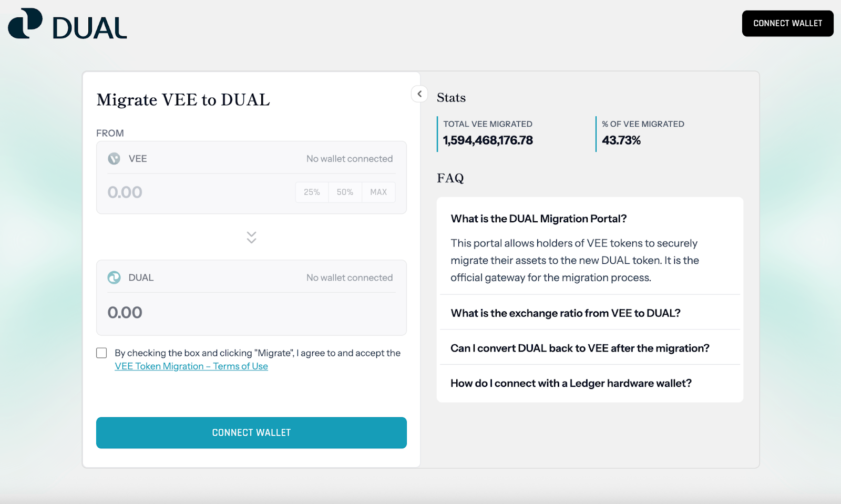Click the DUAL token icon
This screenshot has width=841, height=504.
[114, 277]
